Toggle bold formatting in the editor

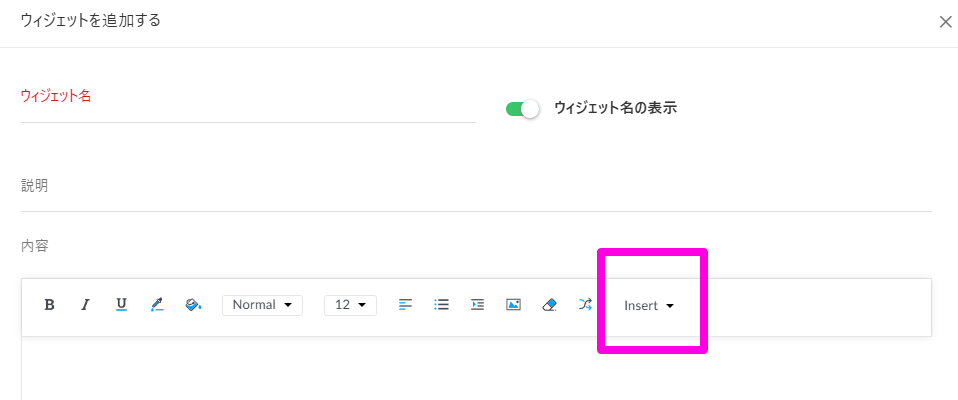point(49,305)
